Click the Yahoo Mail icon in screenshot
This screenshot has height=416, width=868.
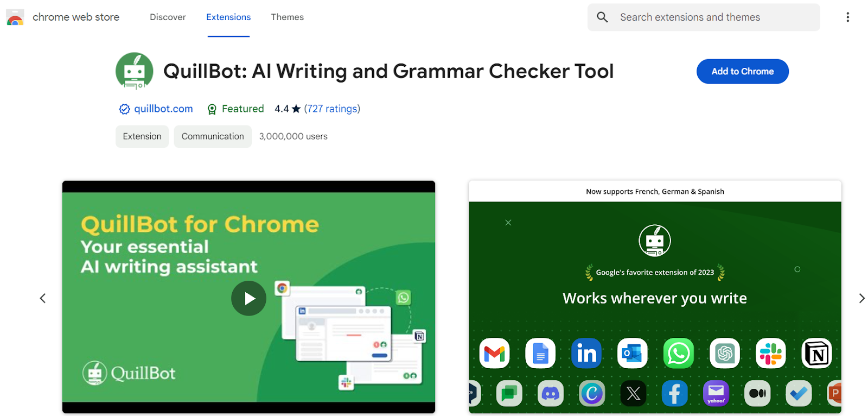(716, 393)
